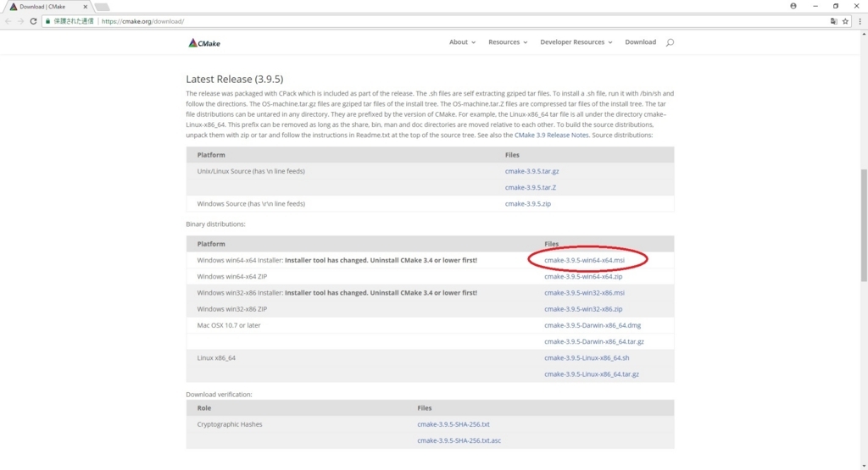Click the CMake logo in the header

coord(204,43)
